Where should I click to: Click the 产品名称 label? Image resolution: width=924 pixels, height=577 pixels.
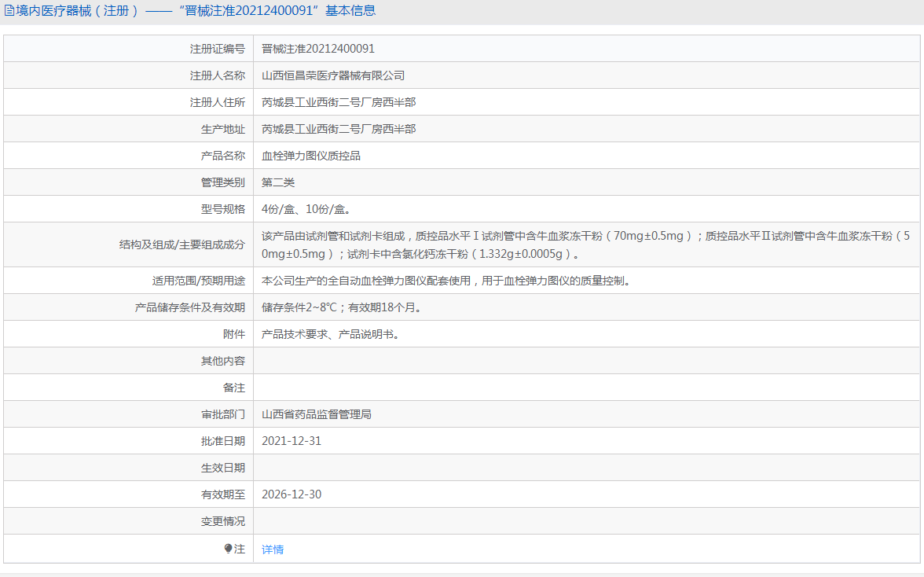coord(223,156)
